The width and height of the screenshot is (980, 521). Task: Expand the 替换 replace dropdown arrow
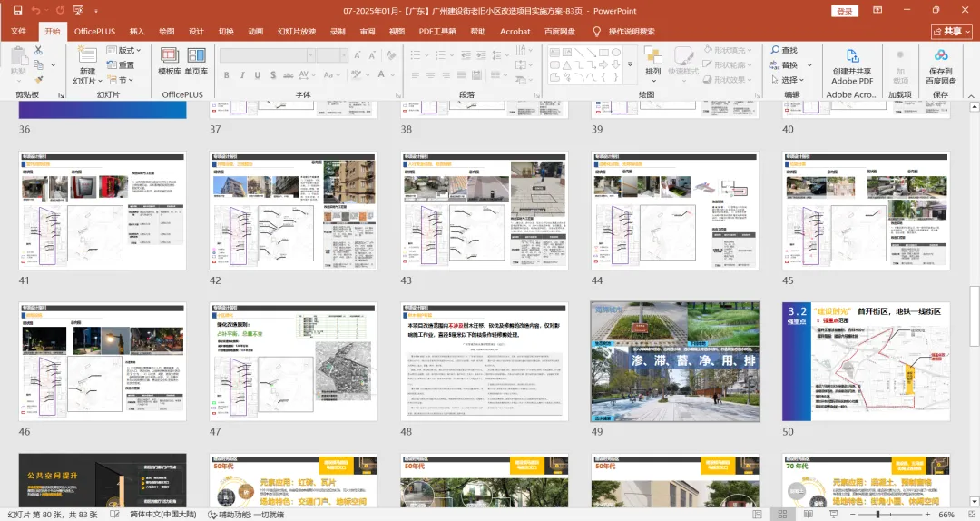tap(809, 65)
